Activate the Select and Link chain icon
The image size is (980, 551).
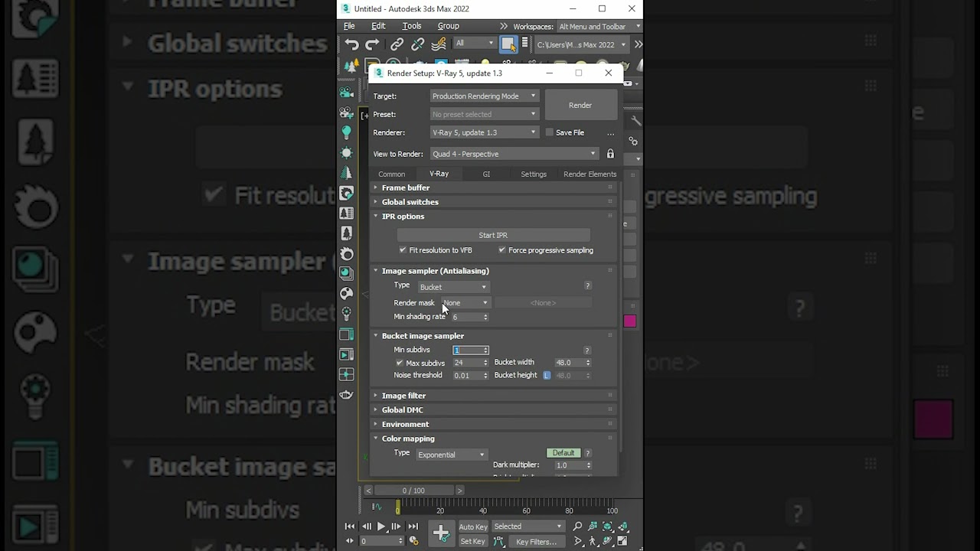397,44
